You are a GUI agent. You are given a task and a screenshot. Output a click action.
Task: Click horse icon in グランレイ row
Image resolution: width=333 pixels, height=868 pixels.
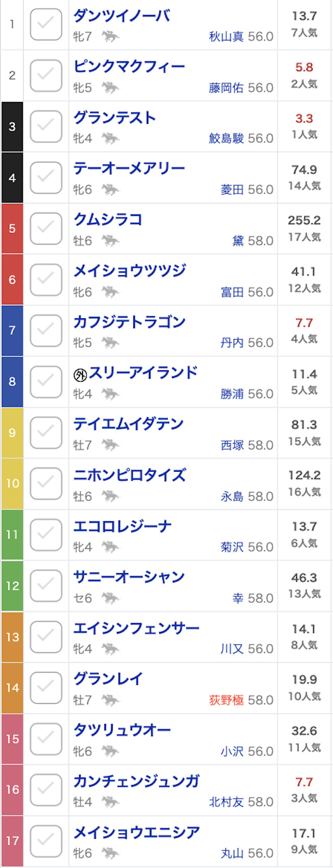(x=110, y=700)
